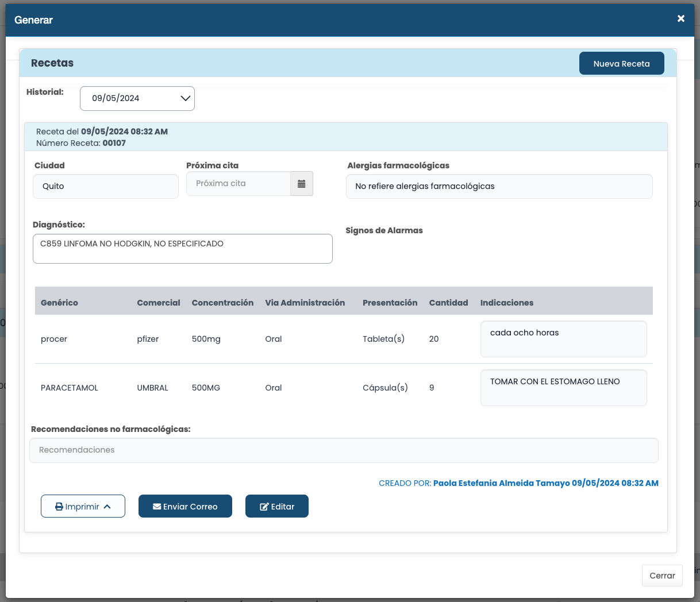
Task: Click the Número Receta 00107 text
Action: pos(81,143)
